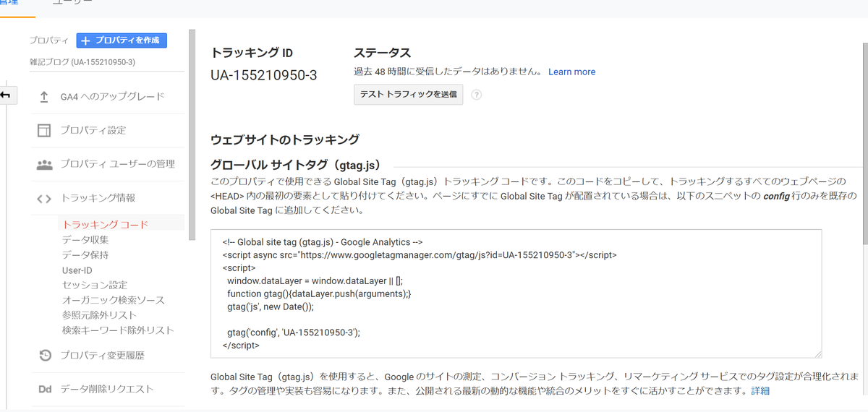
Task: Select 参照元除外リスト submenu item
Action: [100, 315]
